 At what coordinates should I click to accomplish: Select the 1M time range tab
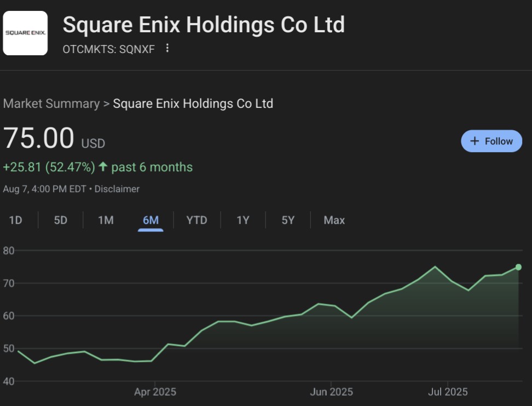106,220
